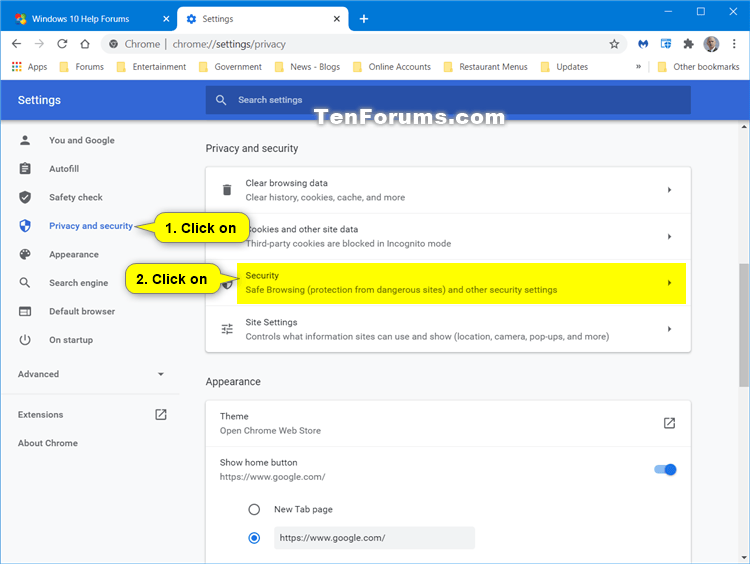Image resolution: width=750 pixels, height=564 pixels.
Task: Open the Extensions link in sidebar
Action: coord(40,414)
